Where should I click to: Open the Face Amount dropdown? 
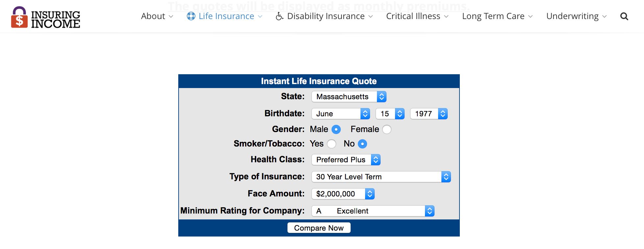point(343,194)
